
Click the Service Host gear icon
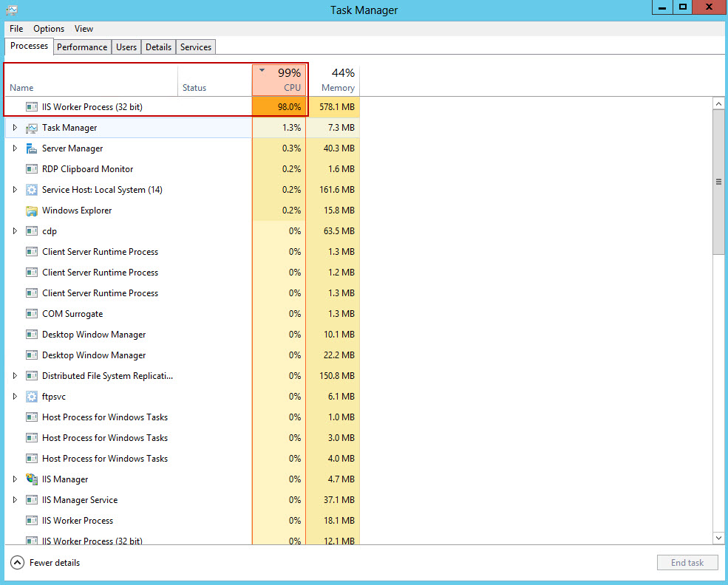(31, 190)
